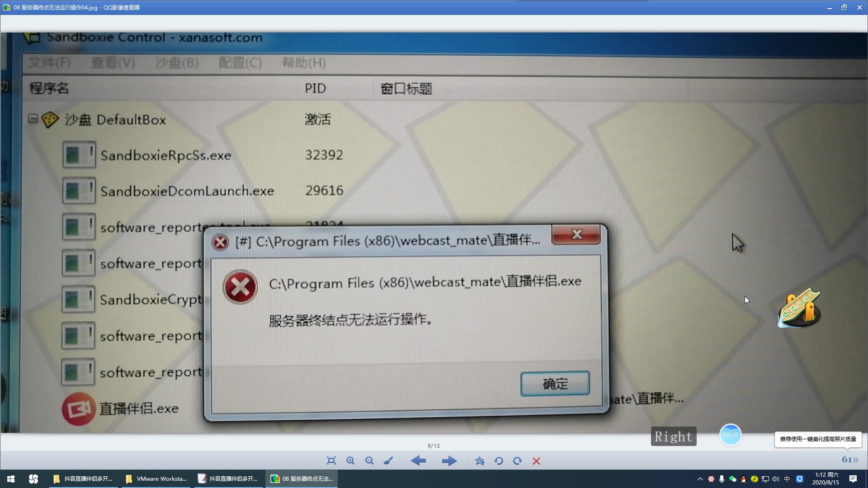
Task: Click 确定 to dismiss the error dialog
Action: click(x=554, y=385)
